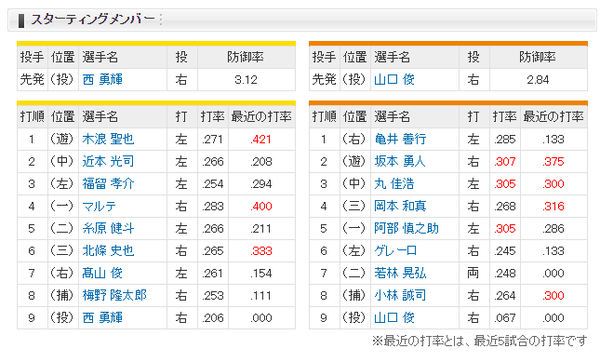Click 最近の打率 header above .421
Viewport: 600px width, 362px height.
[261, 116]
